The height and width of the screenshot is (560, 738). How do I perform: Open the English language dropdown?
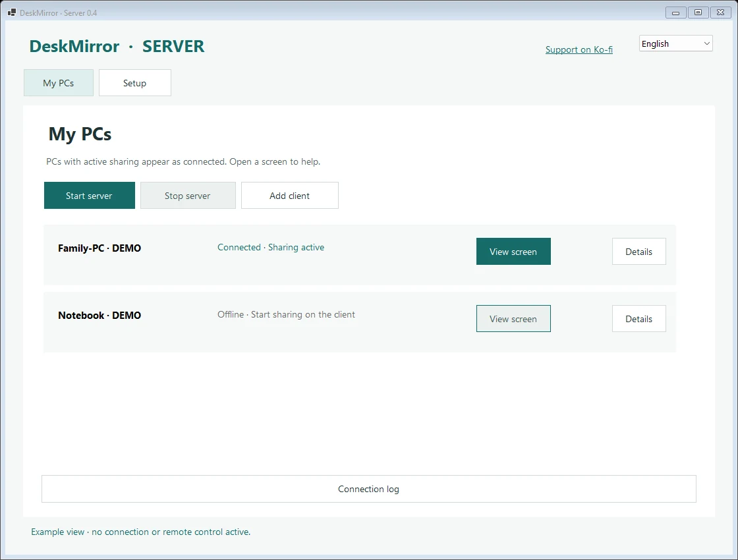pyautogui.click(x=675, y=43)
